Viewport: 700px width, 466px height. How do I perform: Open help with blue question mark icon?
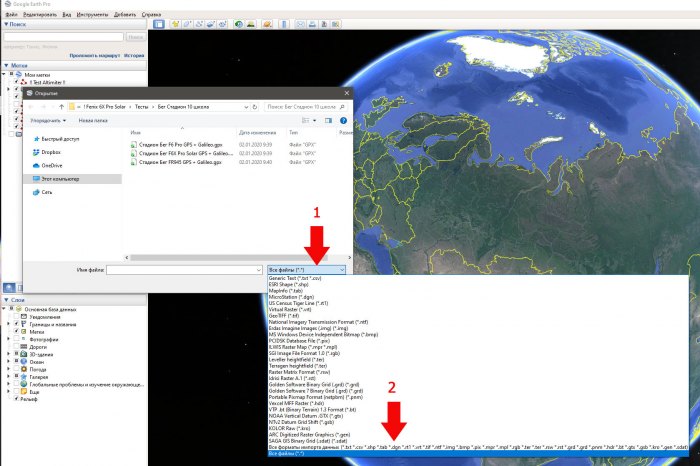pos(343,121)
